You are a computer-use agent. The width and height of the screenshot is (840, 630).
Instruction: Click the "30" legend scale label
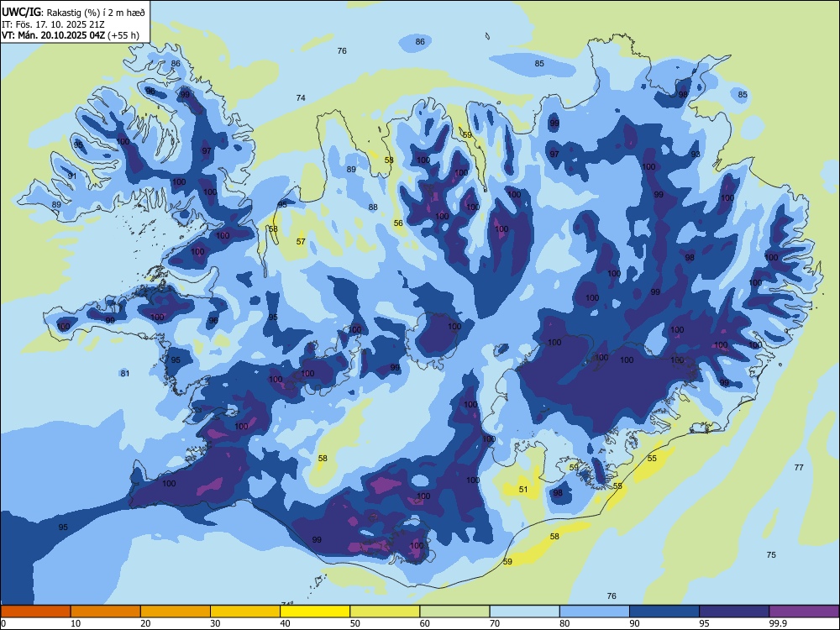[215, 623]
